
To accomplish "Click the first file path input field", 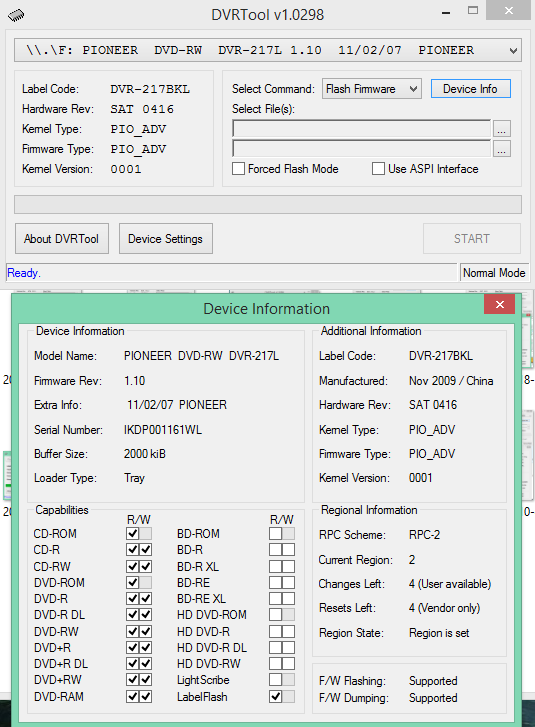I will tap(362, 128).
